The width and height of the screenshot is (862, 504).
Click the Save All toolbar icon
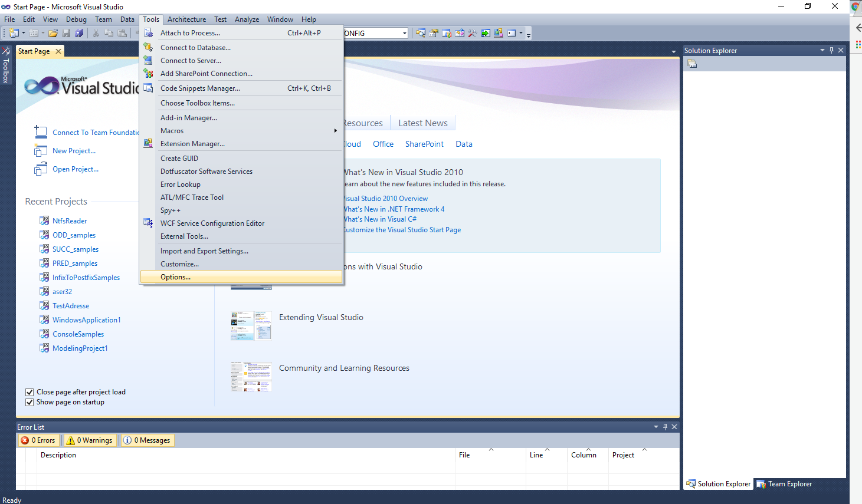tap(79, 34)
